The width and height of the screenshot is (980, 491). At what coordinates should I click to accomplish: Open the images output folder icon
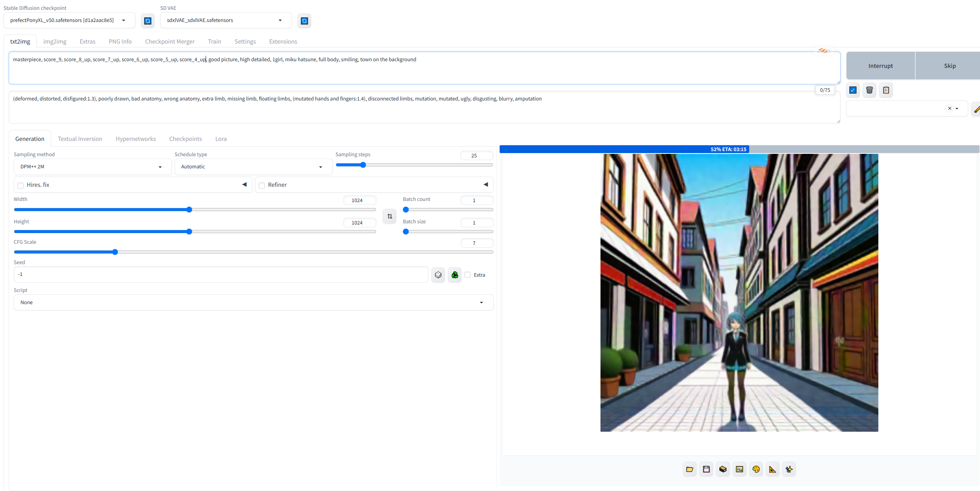690,469
